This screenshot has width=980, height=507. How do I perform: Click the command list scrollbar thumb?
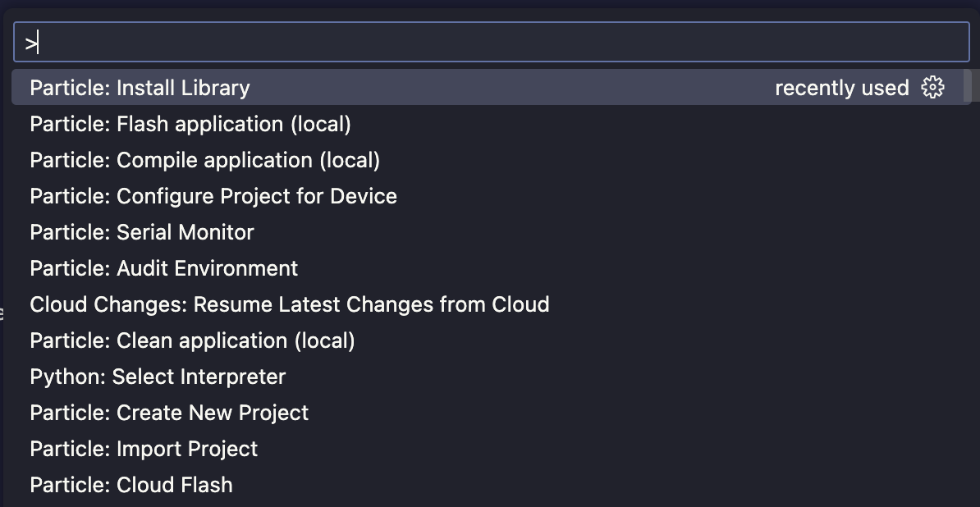coord(967,86)
